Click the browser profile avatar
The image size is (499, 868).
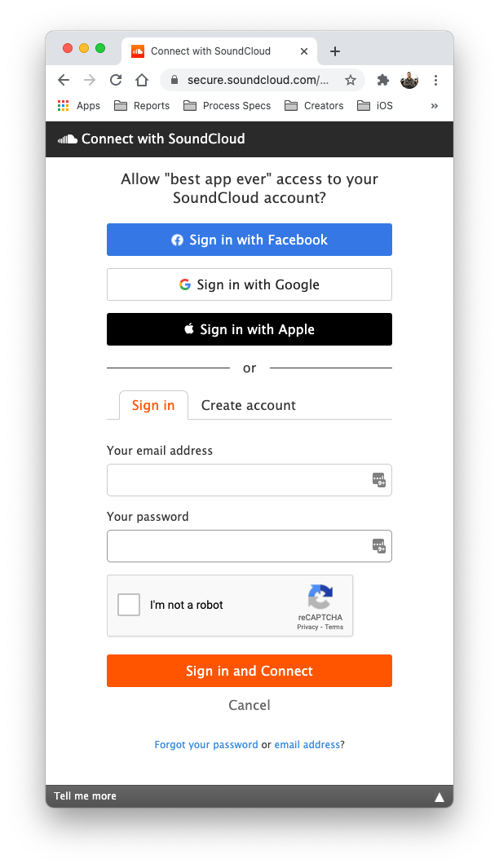408,80
